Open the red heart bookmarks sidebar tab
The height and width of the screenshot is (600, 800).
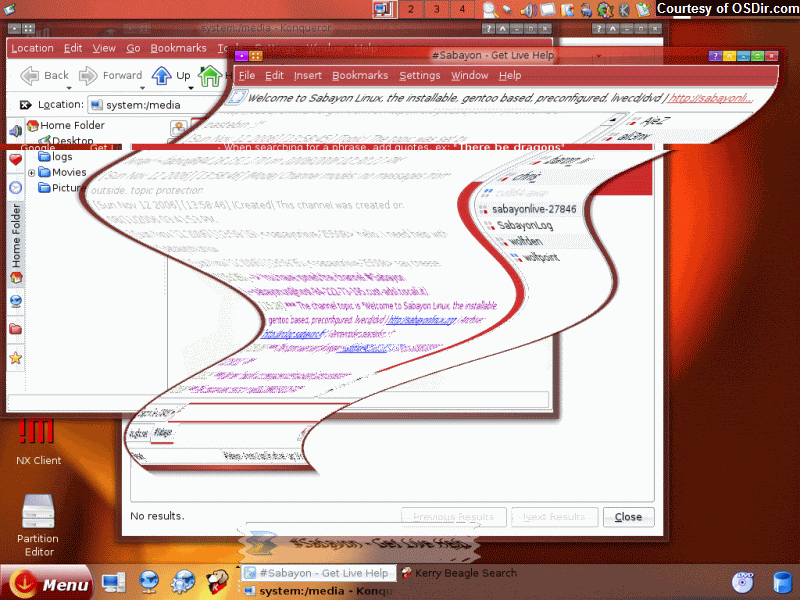pyautogui.click(x=15, y=160)
